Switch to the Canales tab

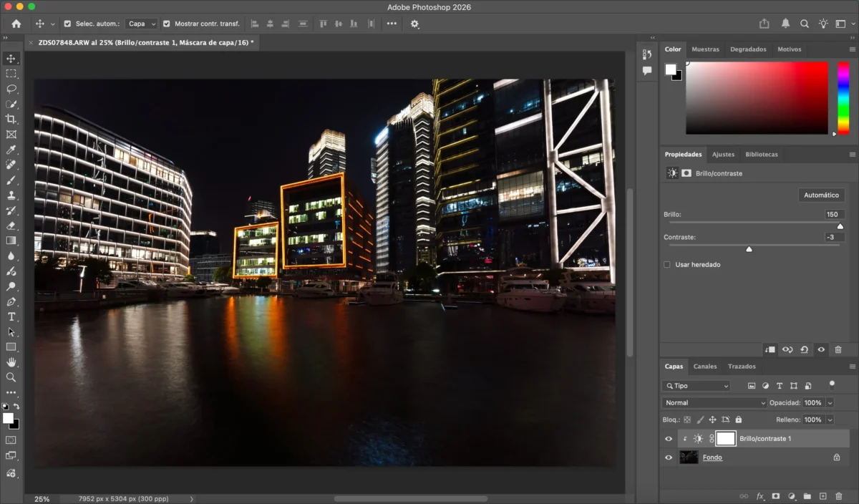704,367
